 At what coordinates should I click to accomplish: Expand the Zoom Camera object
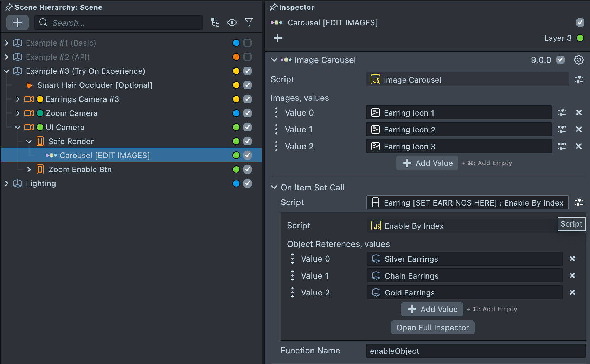tap(18, 113)
